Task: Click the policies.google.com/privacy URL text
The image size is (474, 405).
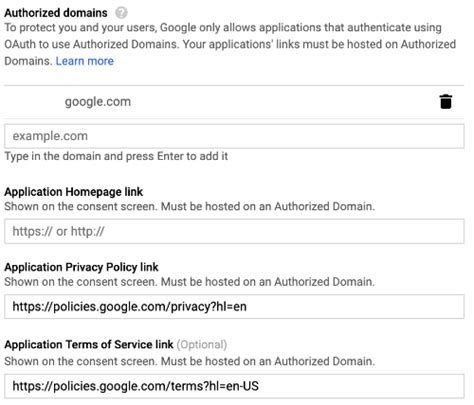Action: pyautogui.click(x=129, y=307)
